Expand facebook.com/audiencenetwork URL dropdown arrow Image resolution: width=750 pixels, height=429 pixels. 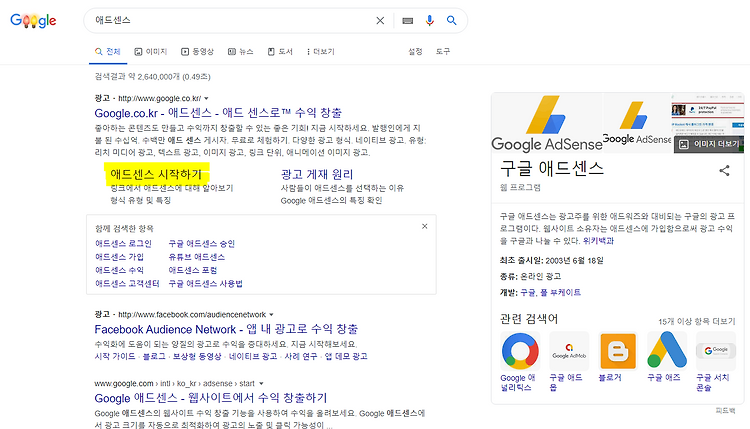pos(271,315)
